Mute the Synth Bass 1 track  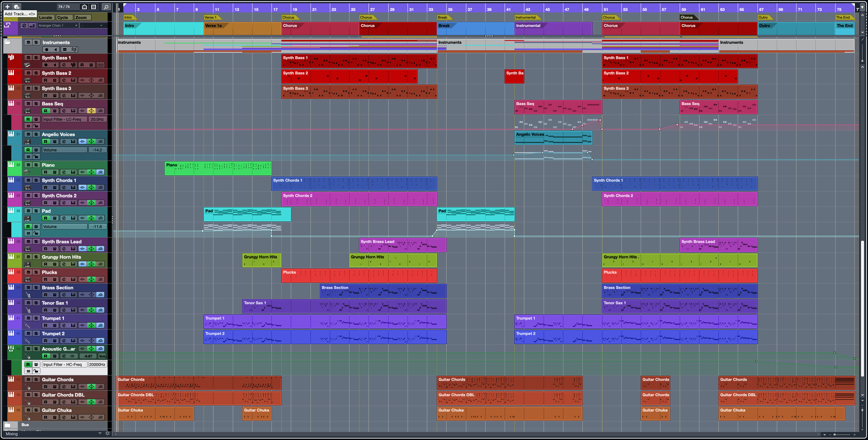[x=28, y=58]
